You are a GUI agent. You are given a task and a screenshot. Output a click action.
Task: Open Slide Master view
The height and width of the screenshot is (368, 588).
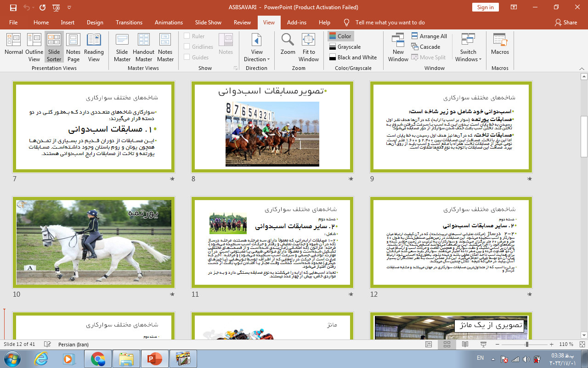point(122,46)
